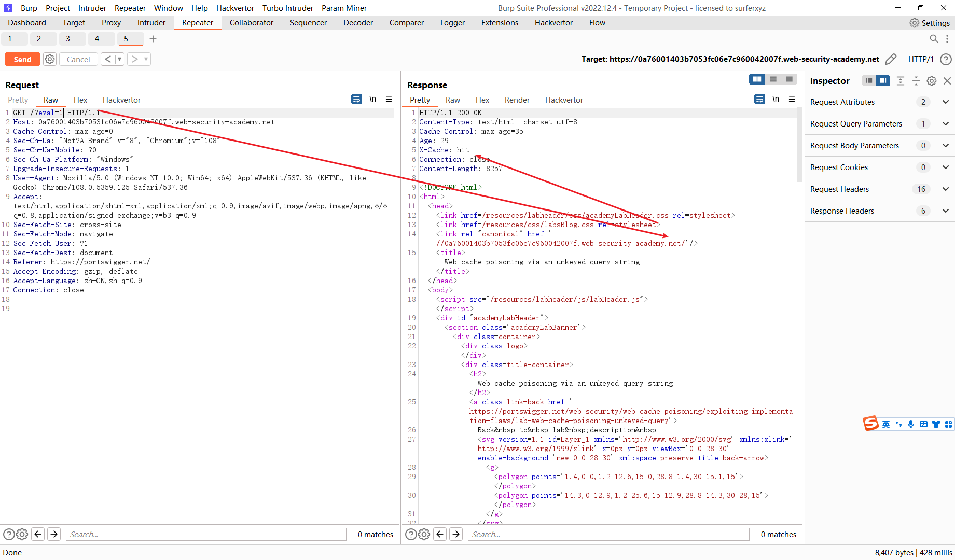Image resolution: width=955 pixels, height=560 pixels.
Task: Open the Intruder tool tab
Action: point(151,23)
